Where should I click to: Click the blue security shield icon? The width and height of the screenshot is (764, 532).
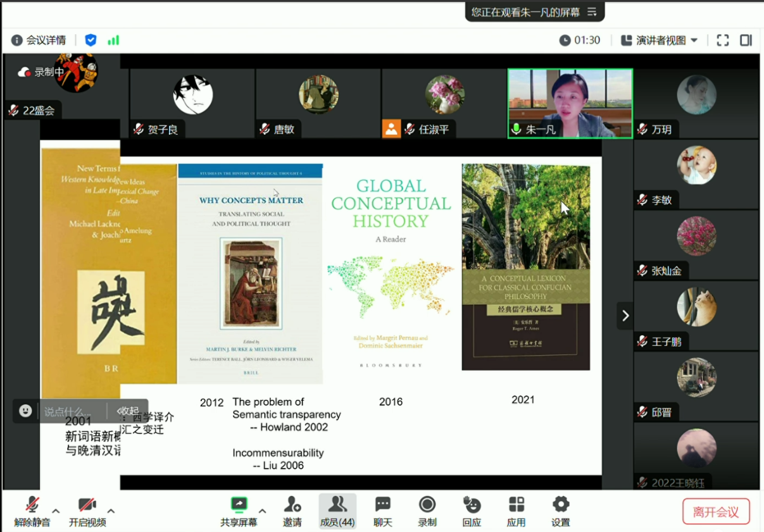point(91,40)
